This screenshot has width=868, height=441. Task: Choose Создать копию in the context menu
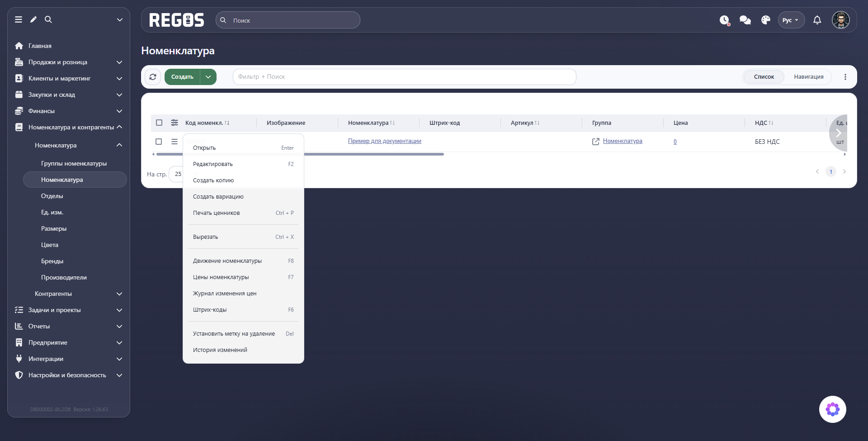(243, 180)
